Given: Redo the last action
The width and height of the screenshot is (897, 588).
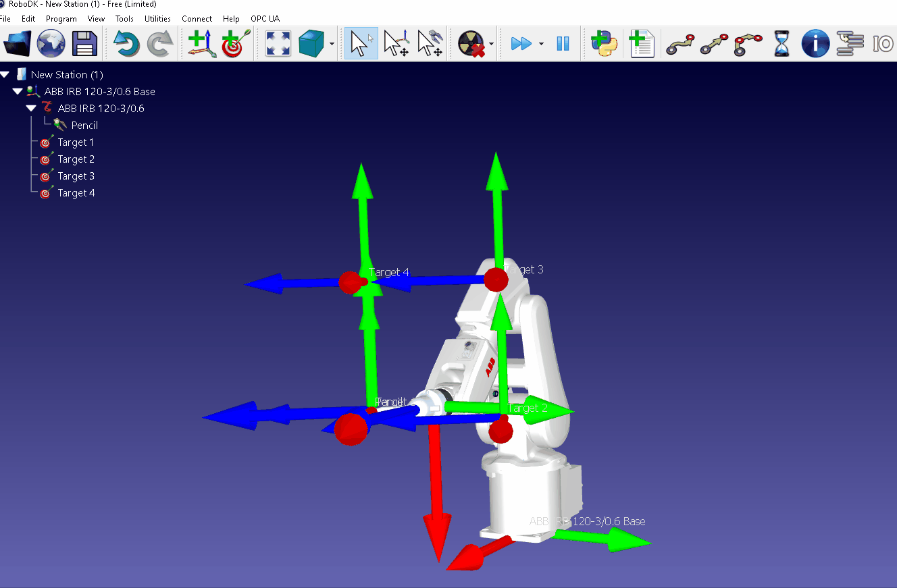Looking at the screenshot, I should (160, 44).
